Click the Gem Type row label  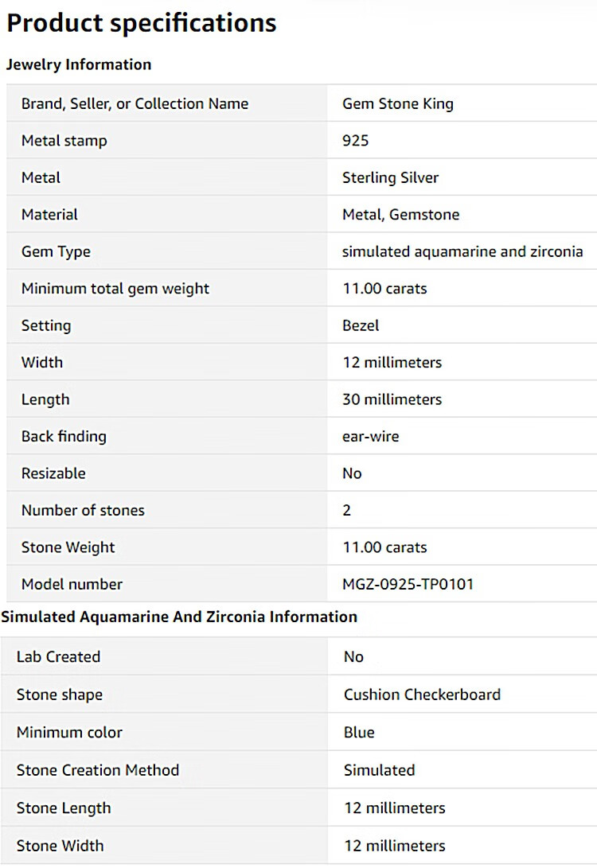[56, 251]
